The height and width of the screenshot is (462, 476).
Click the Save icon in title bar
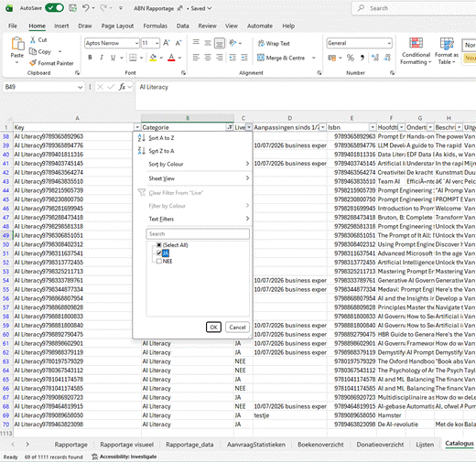coord(72,8)
